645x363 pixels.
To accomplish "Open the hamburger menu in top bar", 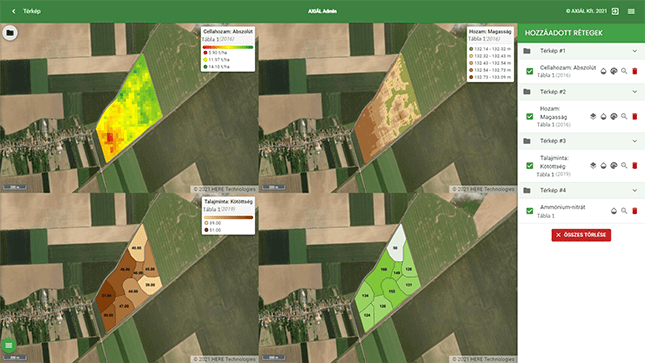I will tap(631, 11).
